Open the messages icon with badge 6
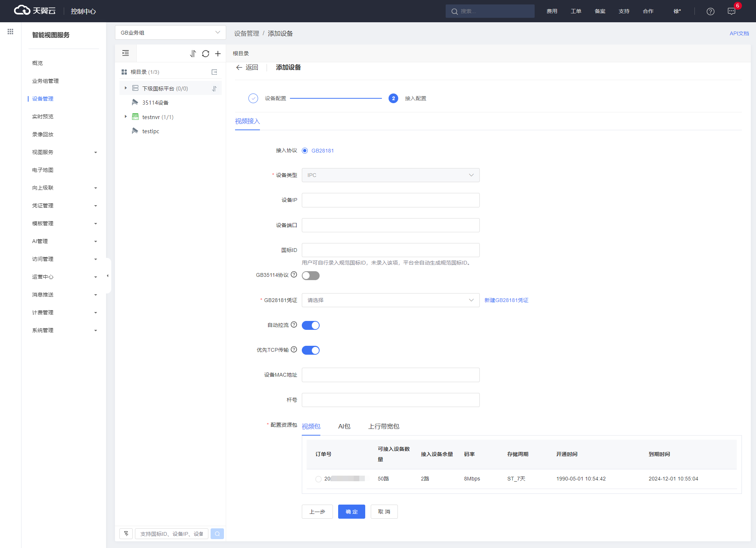The height and width of the screenshot is (548, 756). [x=731, y=12]
